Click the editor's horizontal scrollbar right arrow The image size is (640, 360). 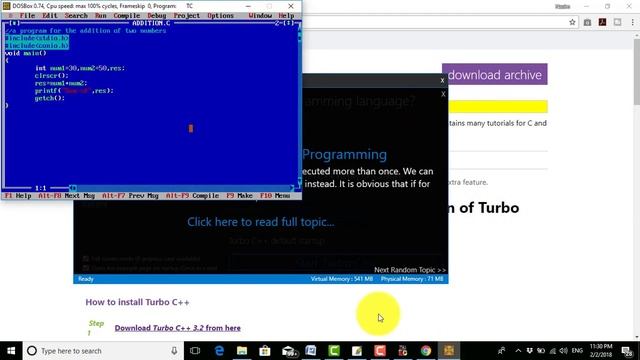click(292, 188)
